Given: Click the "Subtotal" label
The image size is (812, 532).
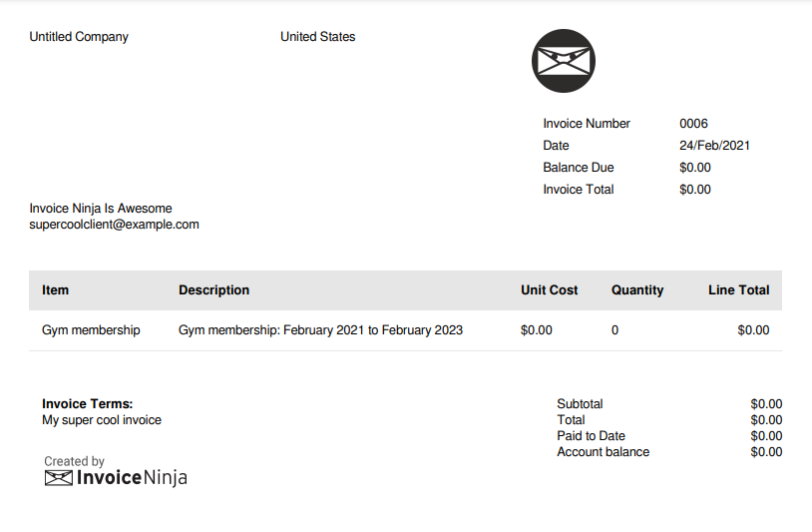Looking at the screenshot, I should coord(580,404).
